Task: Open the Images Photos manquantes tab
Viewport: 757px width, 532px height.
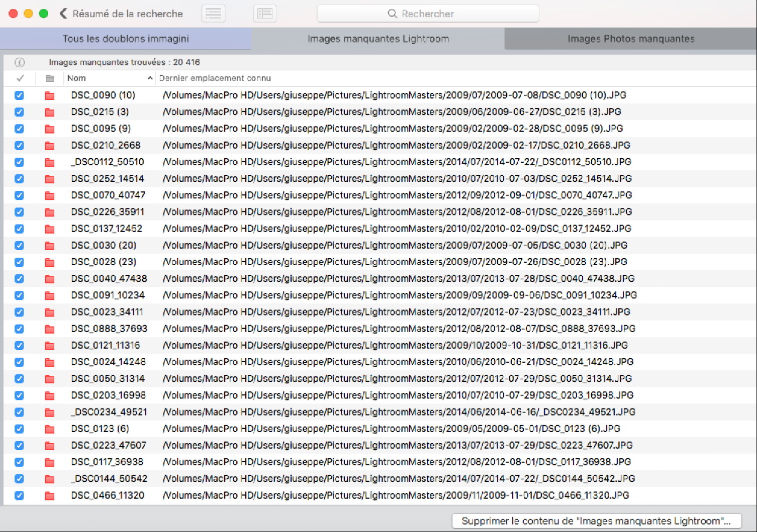Action: pyautogui.click(x=631, y=39)
